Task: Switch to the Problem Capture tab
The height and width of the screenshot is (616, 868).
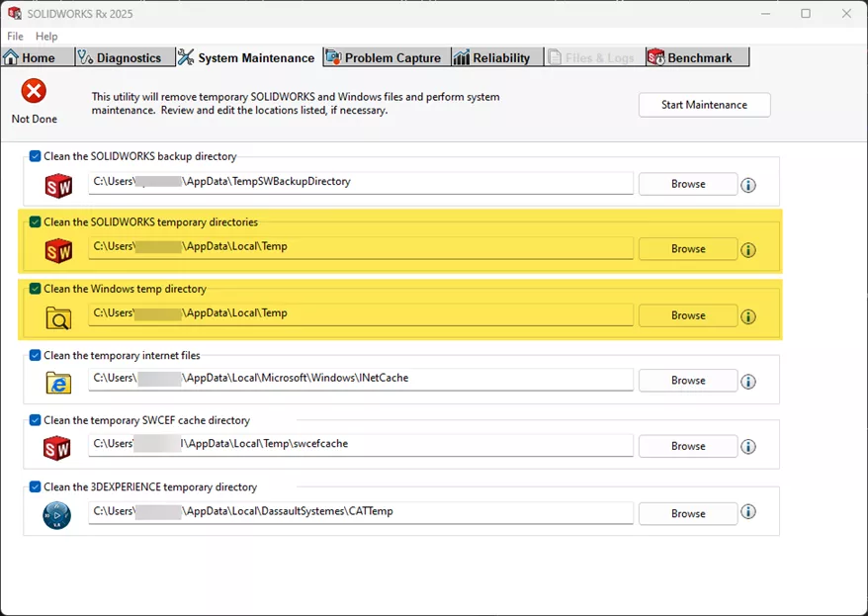Action: pos(385,57)
